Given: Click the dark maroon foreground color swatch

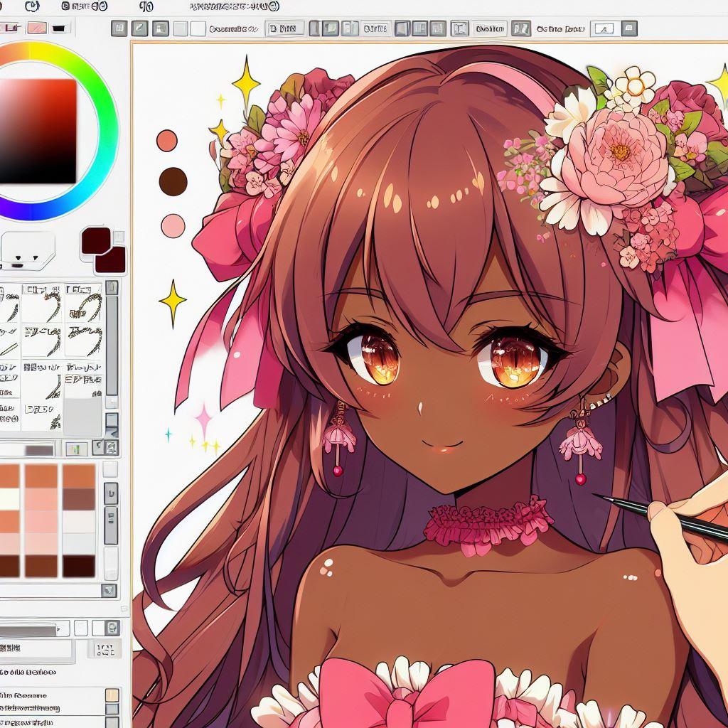Looking at the screenshot, I should (95, 240).
